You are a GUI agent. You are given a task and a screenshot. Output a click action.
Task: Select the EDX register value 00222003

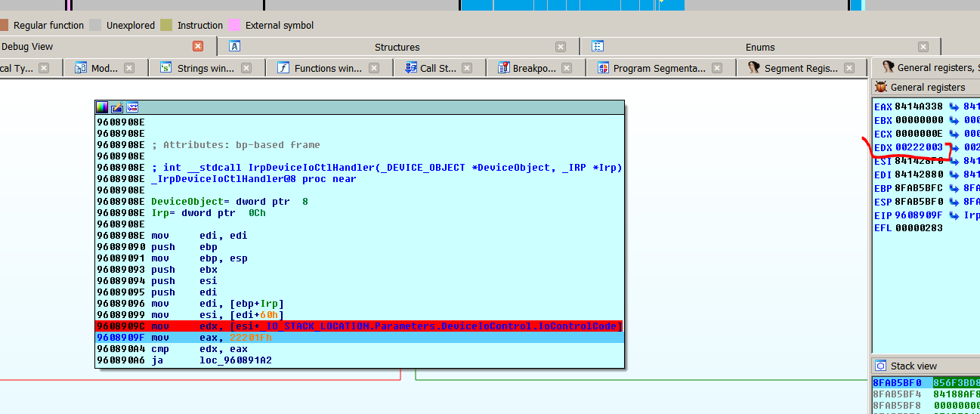(x=918, y=147)
